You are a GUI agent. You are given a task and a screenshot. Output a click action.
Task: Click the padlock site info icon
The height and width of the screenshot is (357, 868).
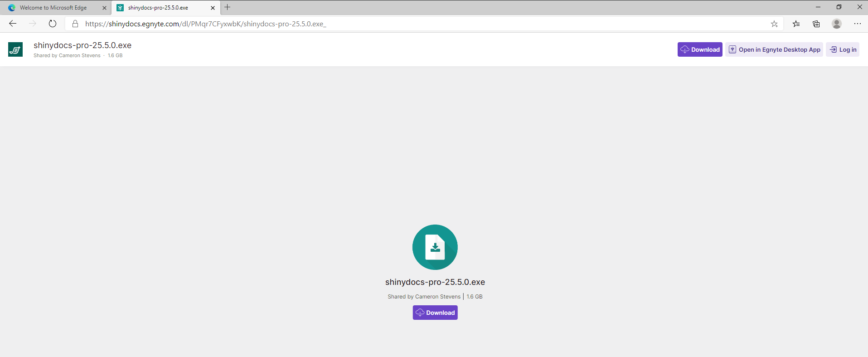(75, 24)
